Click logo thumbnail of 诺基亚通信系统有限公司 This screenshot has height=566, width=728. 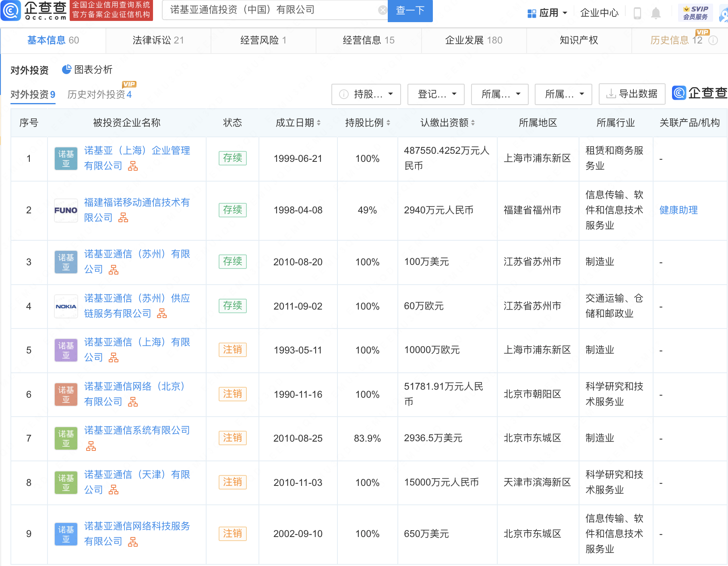[x=66, y=438]
